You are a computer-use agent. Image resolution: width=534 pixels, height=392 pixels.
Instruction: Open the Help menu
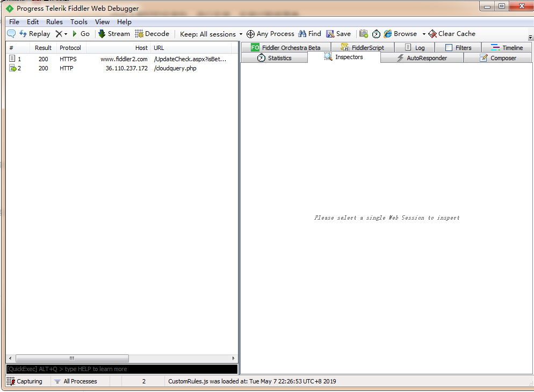[124, 22]
